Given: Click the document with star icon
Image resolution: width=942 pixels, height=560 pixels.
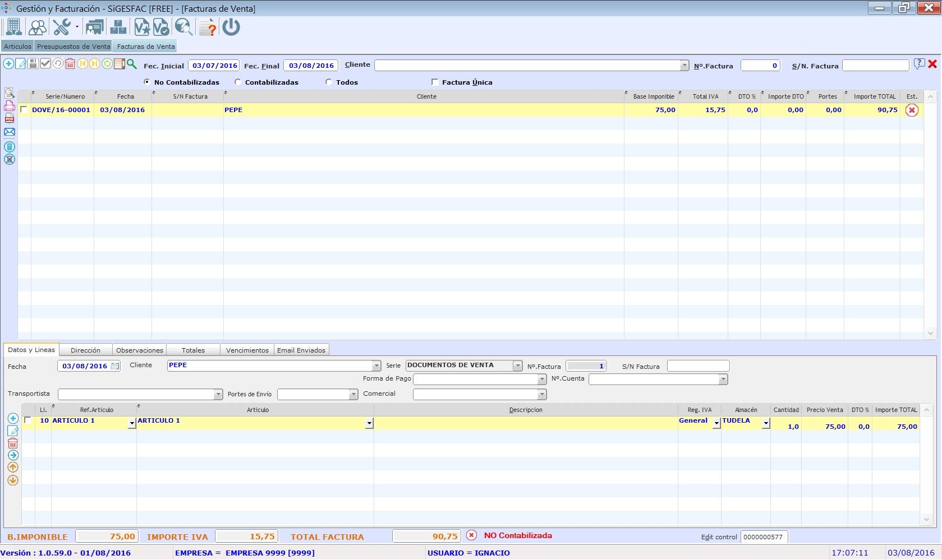Looking at the screenshot, I should click(x=142, y=27).
